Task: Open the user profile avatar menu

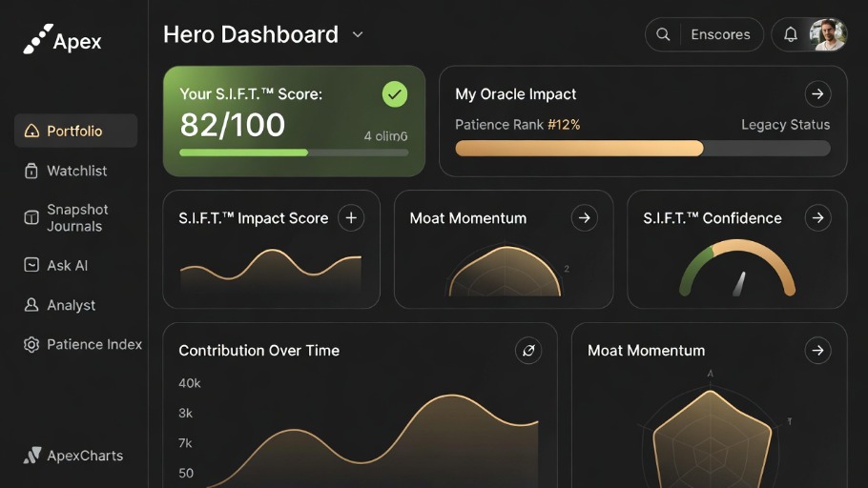Action: [827, 34]
